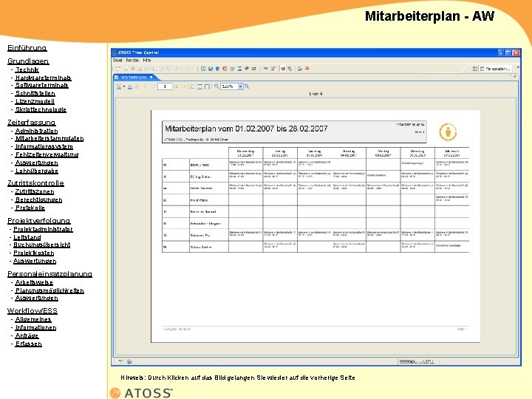Image resolution: width=532 pixels, height=399 pixels.
Task: Go to next page with orange arrow
Action: 176,86
